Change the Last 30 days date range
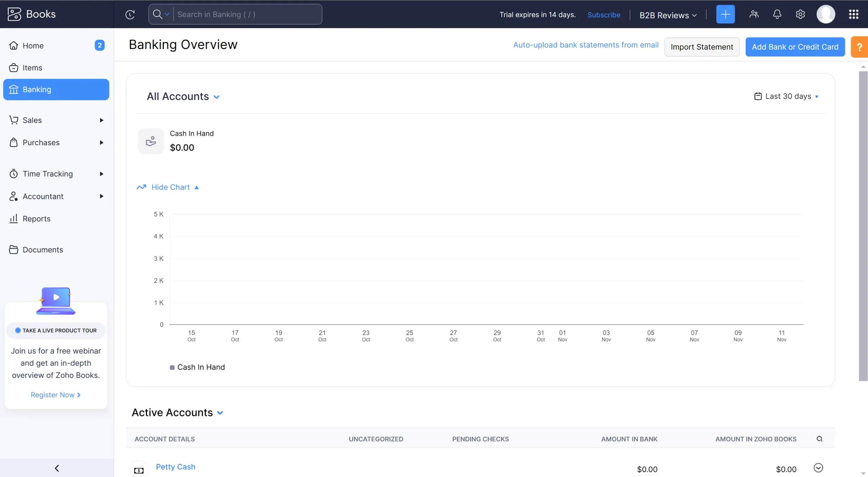The width and height of the screenshot is (868, 477). tap(787, 96)
